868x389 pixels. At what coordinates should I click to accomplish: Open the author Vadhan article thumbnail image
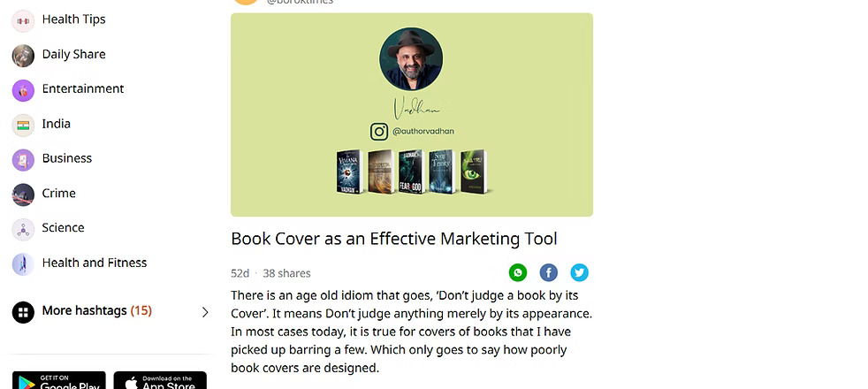tap(412, 115)
